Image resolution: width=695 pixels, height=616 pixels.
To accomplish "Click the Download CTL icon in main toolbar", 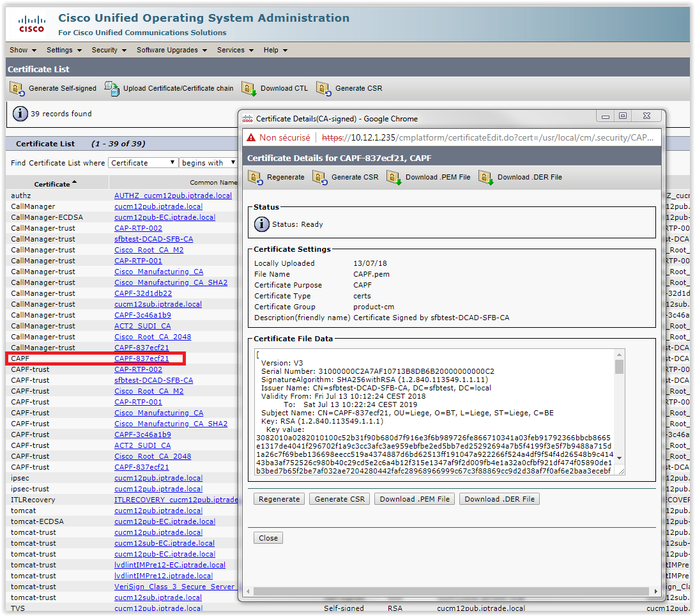I will tap(249, 89).
